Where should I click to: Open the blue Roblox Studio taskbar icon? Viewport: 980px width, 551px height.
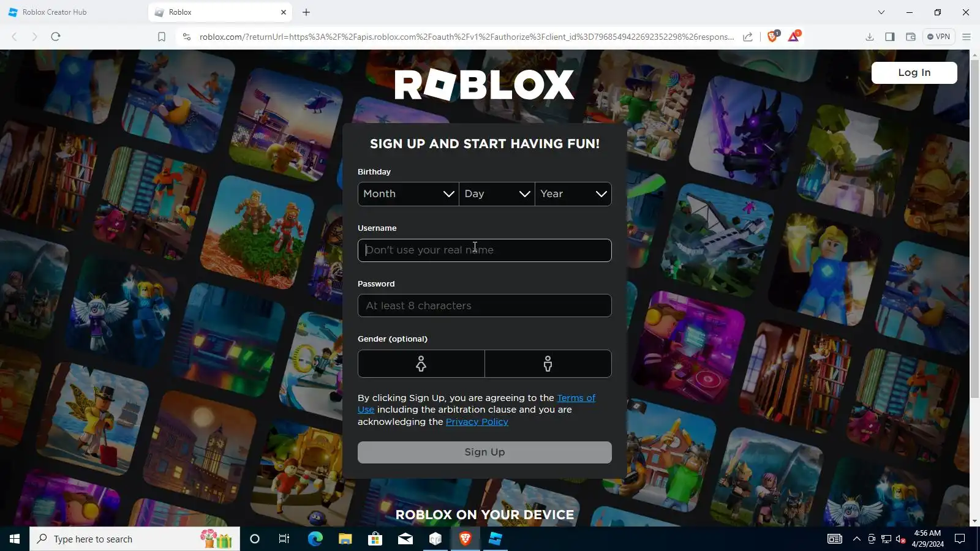tap(496, 539)
